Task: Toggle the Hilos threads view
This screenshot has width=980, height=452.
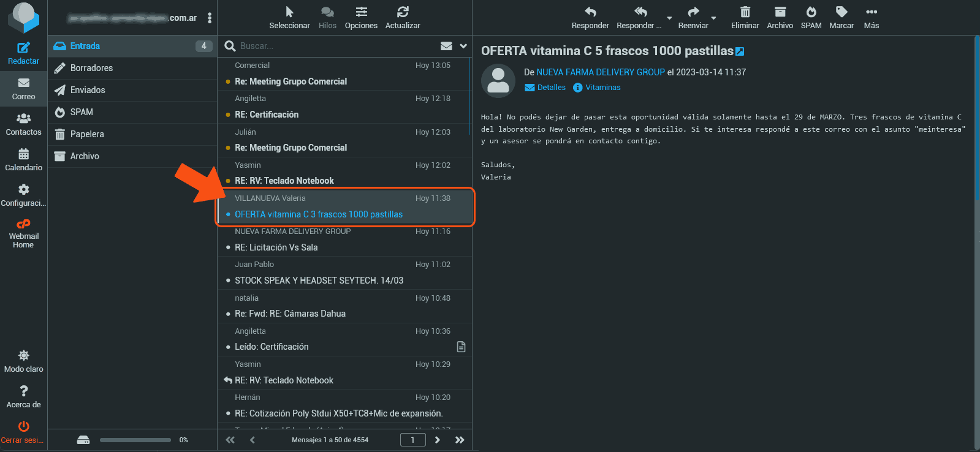Action: tap(327, 12)
